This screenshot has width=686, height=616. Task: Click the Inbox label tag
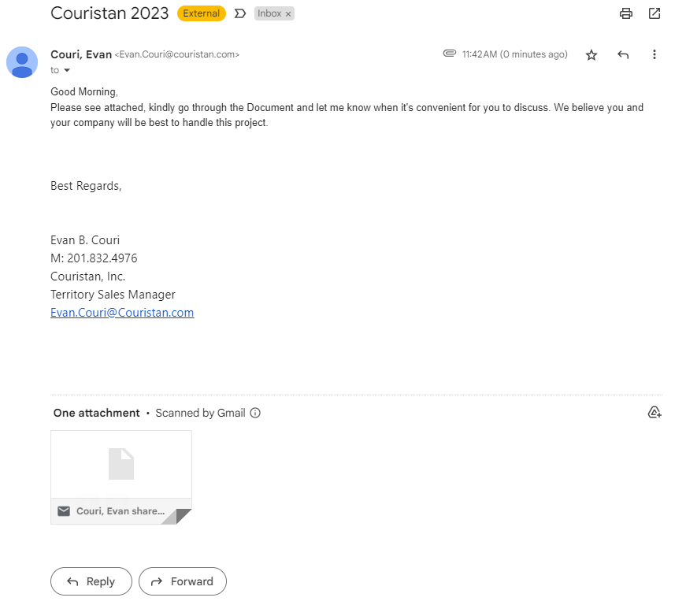(269, 13)
